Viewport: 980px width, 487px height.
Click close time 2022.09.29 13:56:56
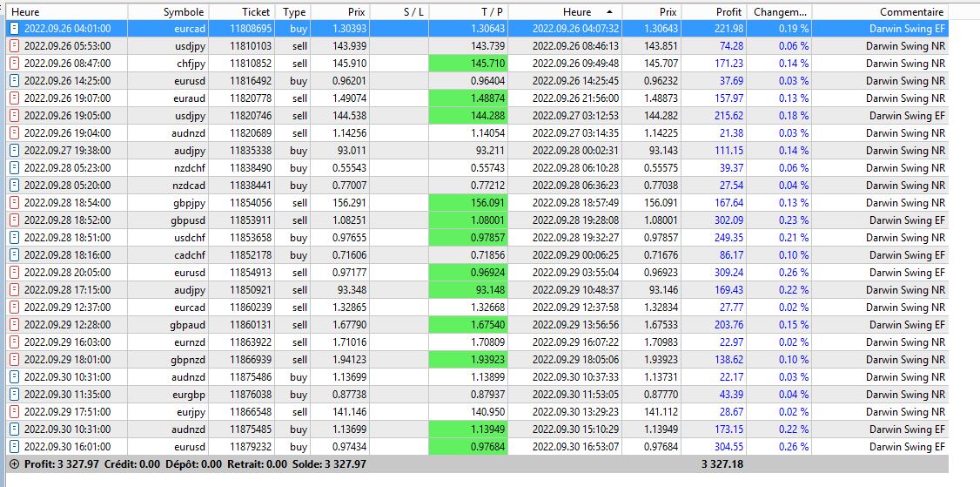pyautogui.click(x=575, y=325)
